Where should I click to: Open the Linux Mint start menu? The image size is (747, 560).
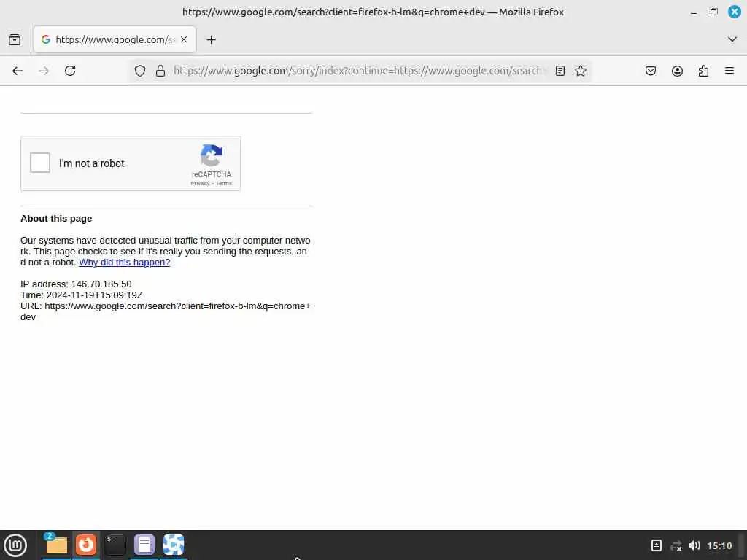coord(15,545)
